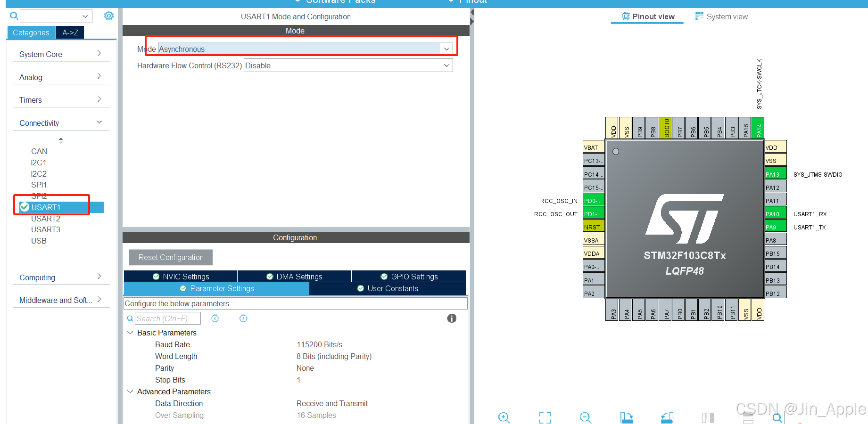Select I2C1 peripheral
Image resolution: width=868 pixels, height=424 pixels.
point(39,163)
